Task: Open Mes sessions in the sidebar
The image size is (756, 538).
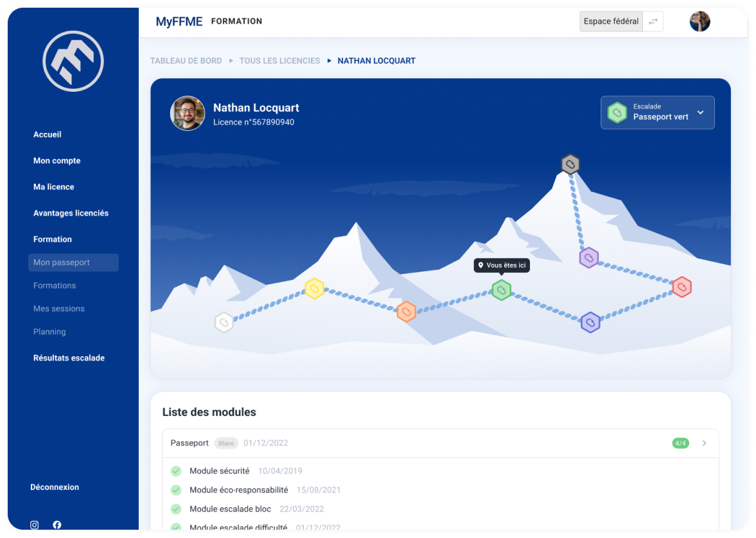Action: (x=59, y=309)
